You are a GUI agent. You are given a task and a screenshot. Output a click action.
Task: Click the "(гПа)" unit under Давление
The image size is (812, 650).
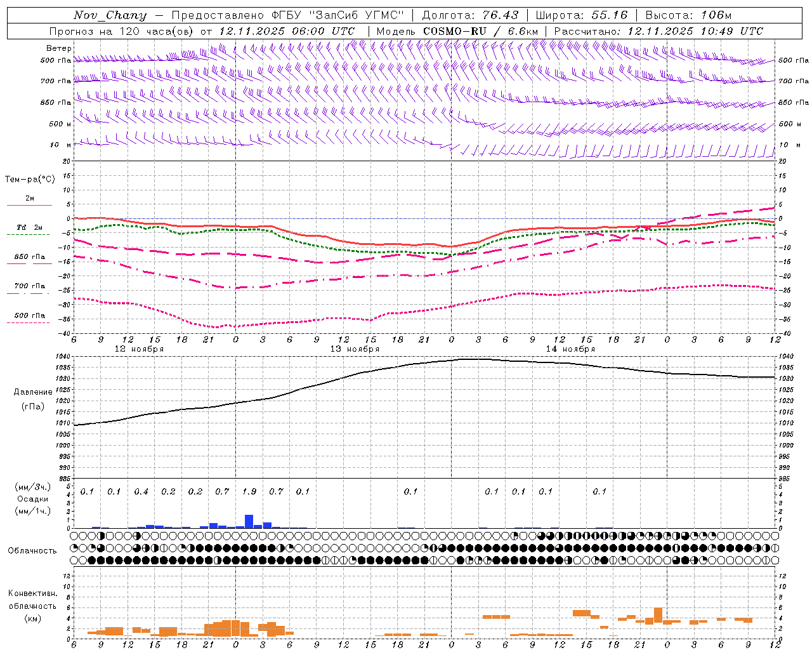click(33, 407)
